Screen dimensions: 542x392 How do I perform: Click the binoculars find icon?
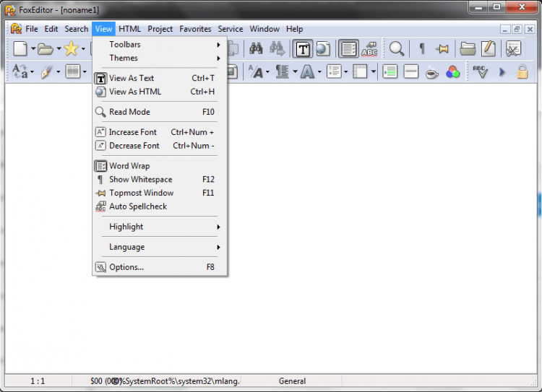[256, 48]
